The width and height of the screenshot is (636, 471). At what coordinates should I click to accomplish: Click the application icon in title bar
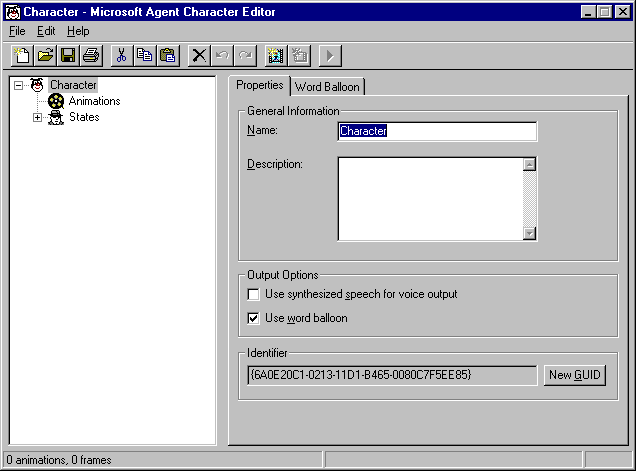click(13, 12)
